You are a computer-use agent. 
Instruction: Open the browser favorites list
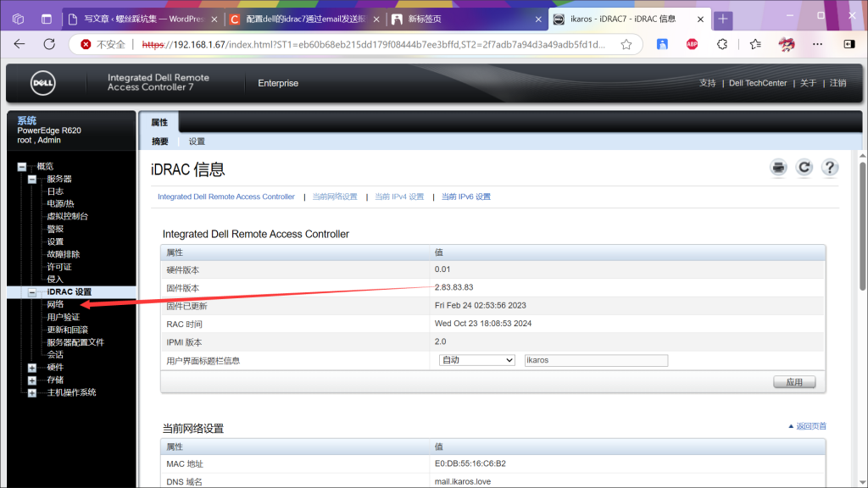[755, 44]
